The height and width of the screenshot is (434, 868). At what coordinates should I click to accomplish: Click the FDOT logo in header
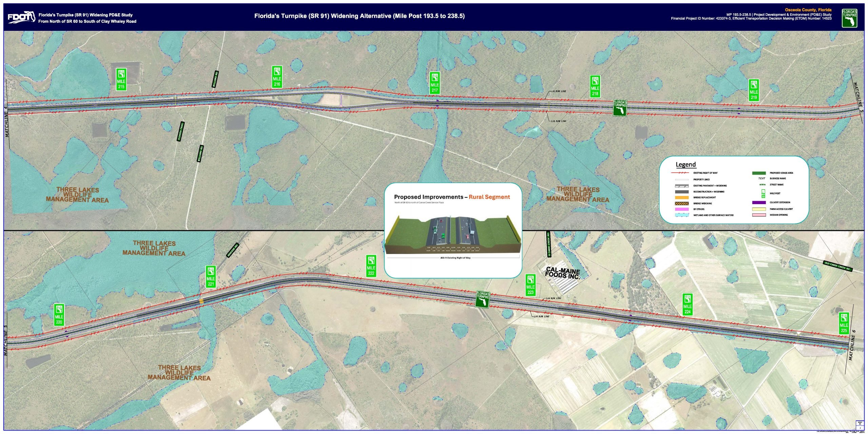[x=22, y=17]
